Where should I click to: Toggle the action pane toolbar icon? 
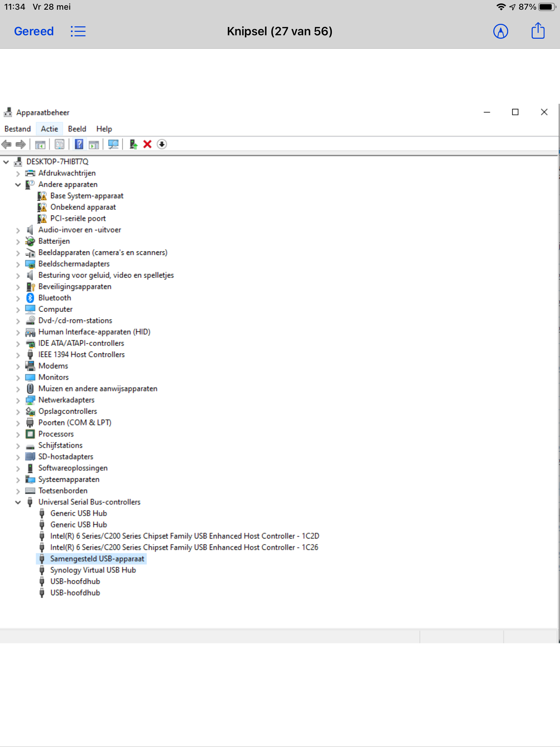[x=94, y=144]
